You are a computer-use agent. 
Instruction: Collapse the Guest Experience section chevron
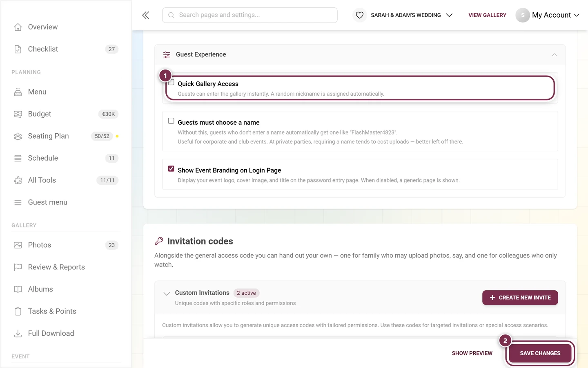(x=554, y=55)
